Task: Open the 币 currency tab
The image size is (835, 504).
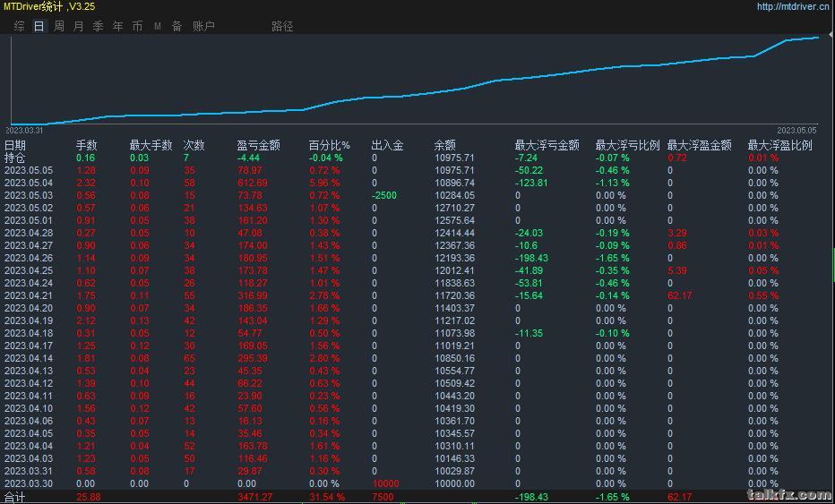Action: pyautogui.click(x=138, y=26)
